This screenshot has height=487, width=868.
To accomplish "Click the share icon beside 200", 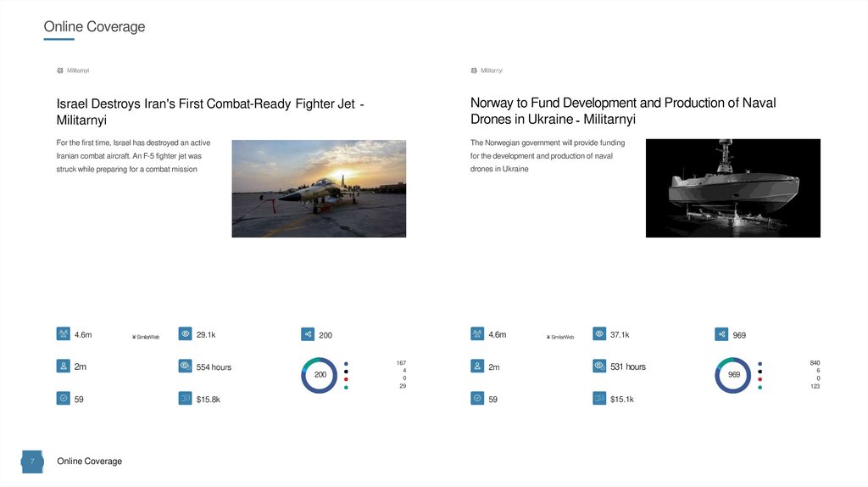I will coord(308,334).
